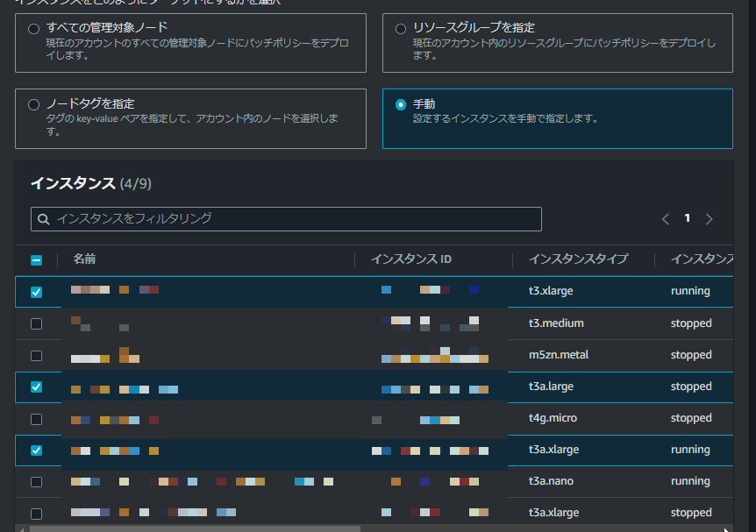The image size is (756, 532).
Task: Uncheck the selected t3a.large instance
Action: [37, 386]
